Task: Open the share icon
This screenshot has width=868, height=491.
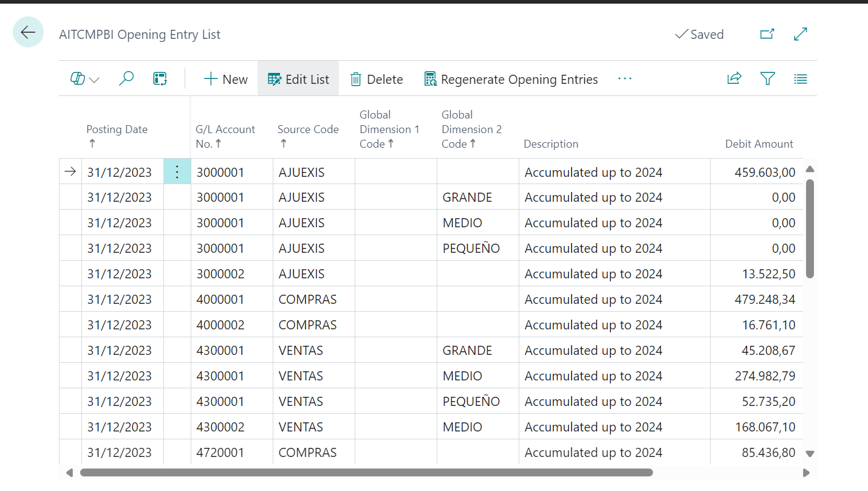Action: 734,78
